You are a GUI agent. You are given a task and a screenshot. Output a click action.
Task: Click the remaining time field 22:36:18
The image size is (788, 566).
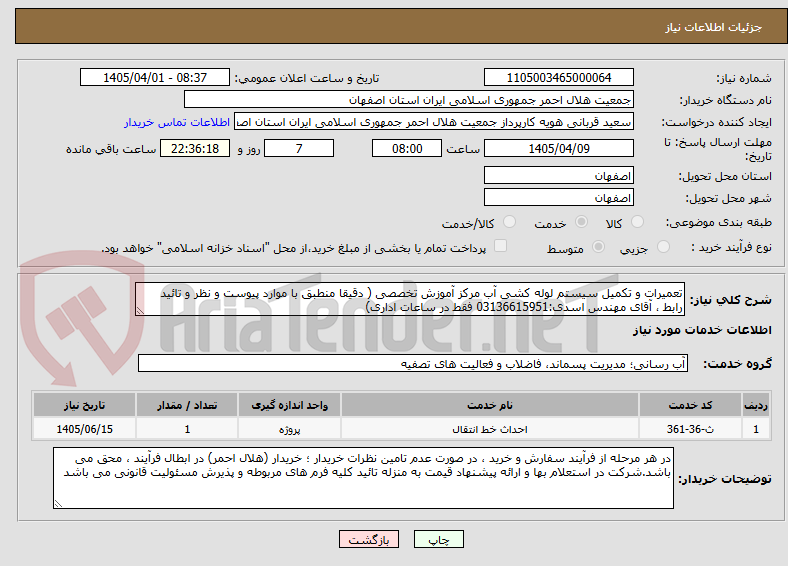(x=195, y=148)
